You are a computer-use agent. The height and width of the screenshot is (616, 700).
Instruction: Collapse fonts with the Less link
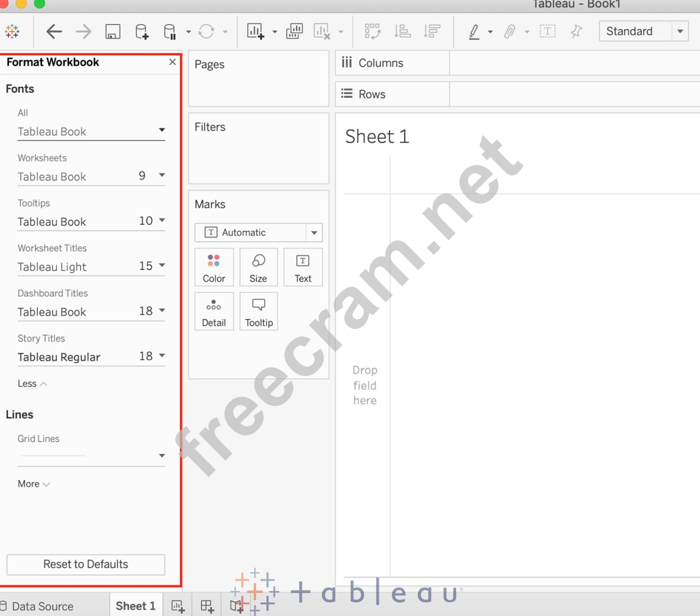(32, 384)
